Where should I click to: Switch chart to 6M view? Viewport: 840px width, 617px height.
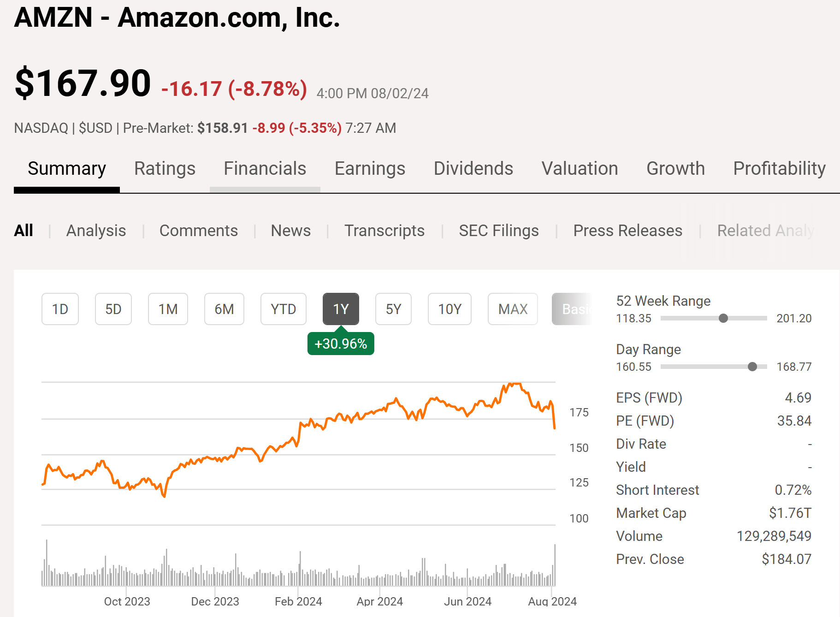(224, 309)
